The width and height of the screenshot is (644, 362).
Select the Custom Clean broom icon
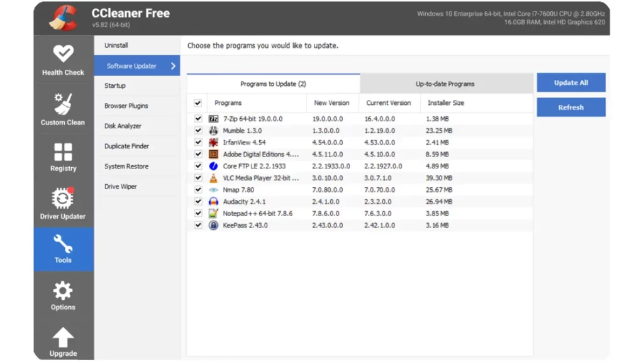(x=63, y=104)
